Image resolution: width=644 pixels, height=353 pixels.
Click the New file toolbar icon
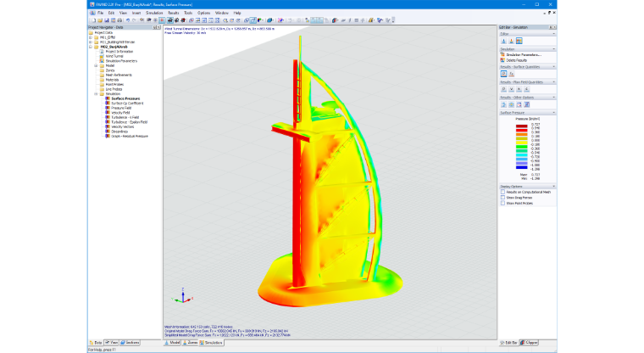(93, 20)
